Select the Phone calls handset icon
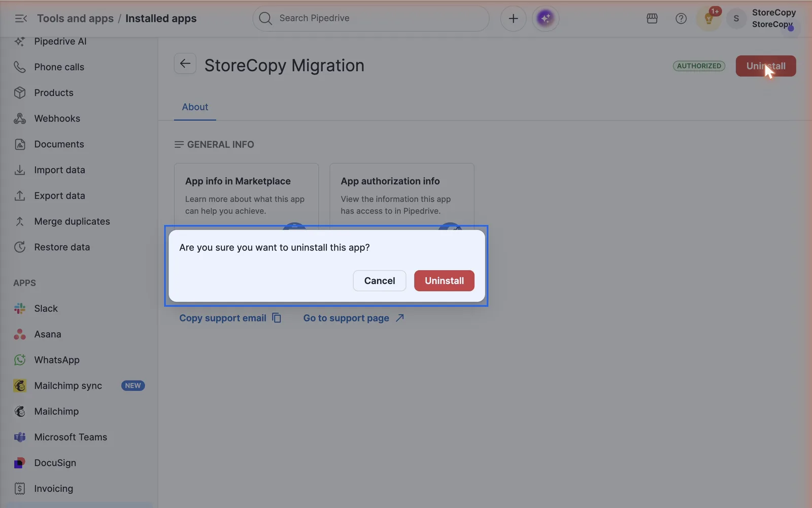This screenshot has height=508, width=812. (x=20, y=67)
